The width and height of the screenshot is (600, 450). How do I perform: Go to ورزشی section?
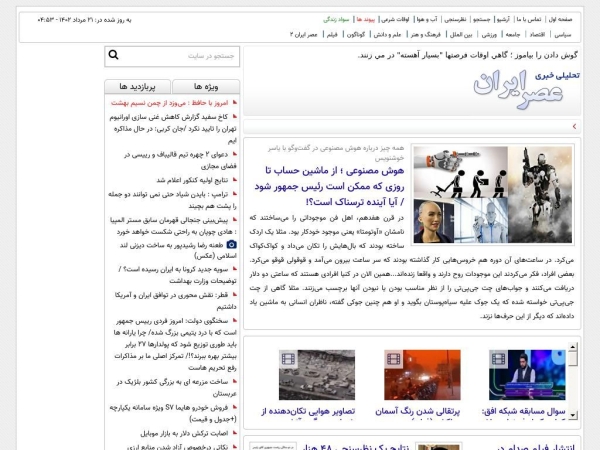(x=489, y=34)
